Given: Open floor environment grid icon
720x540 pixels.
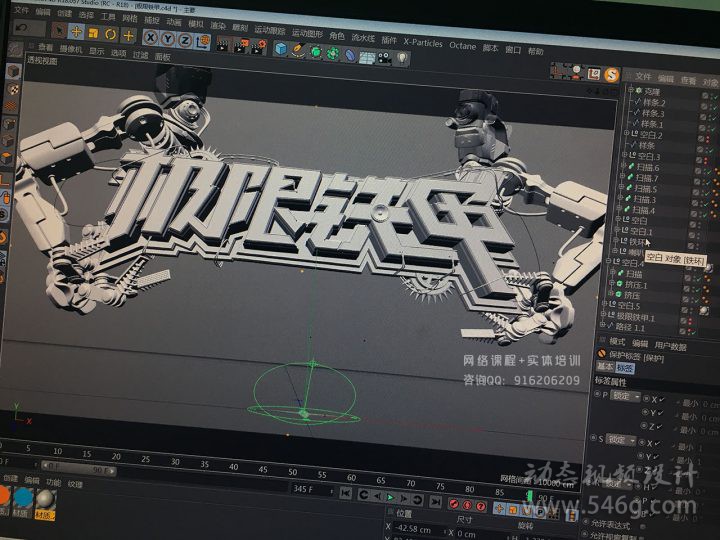Looking at the screenshot, I should click(x=367, y=57).
